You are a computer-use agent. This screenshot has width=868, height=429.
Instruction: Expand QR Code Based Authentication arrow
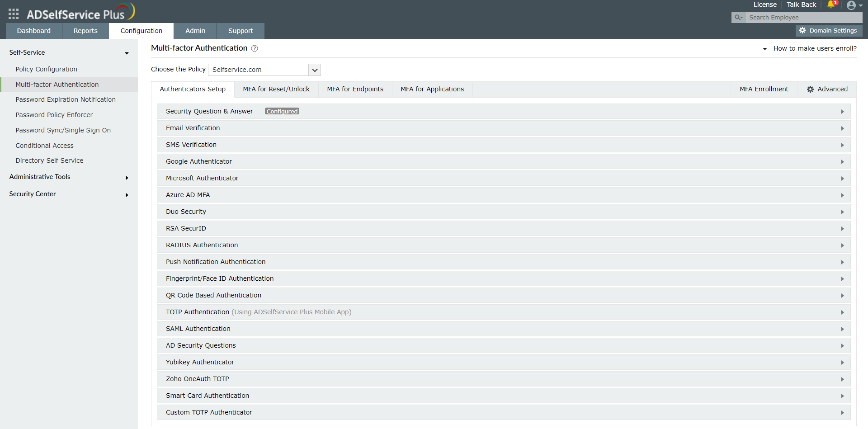[843, 296]
